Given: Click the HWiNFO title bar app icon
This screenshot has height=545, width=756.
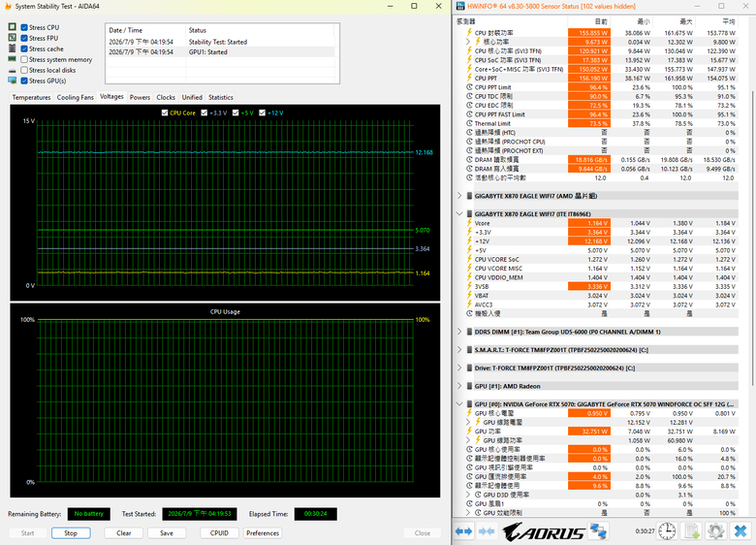Looking at the screenshot, I should [x=460, y=6].
